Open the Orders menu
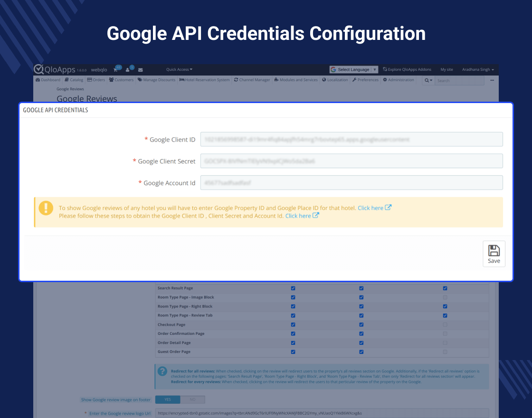532x418 pixels. (96, 80)
